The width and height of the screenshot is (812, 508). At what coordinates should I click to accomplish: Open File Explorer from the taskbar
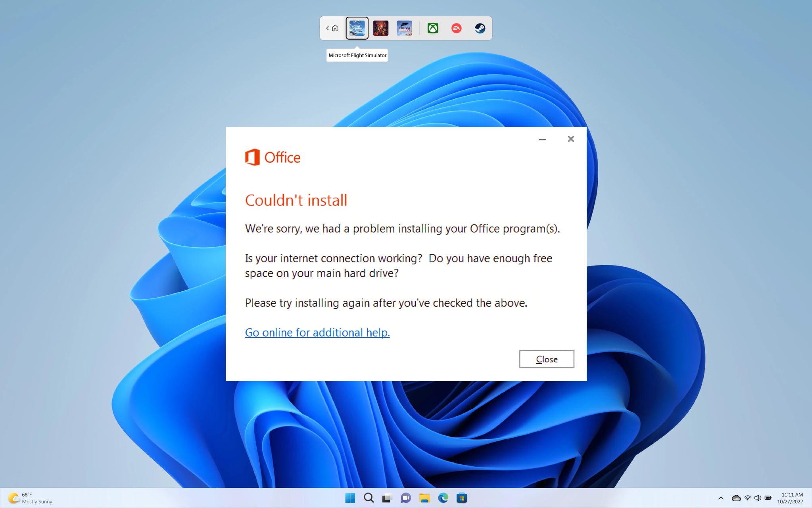(424, 498)
